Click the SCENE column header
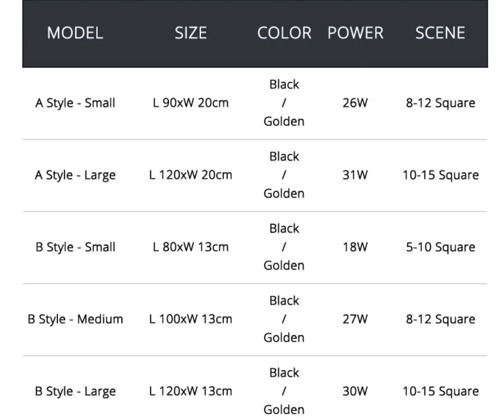504x420 pixels. pyautogui.click(x=440, y=33)
